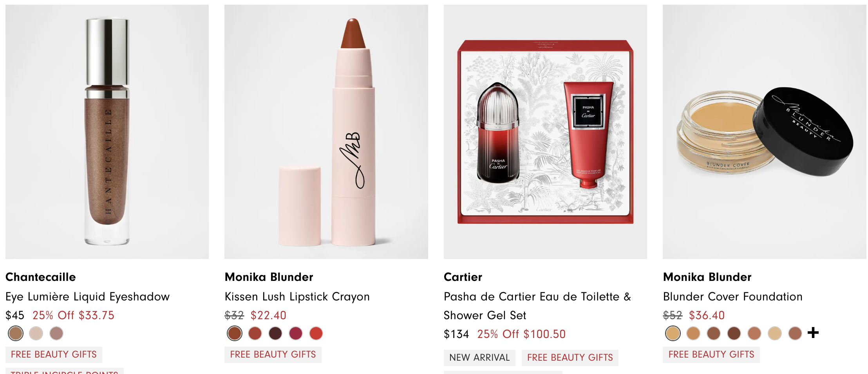Screen dimensions: 868x374
Task: Open the Monika Blunder lipstick crayon image
Action: pyautogui.click(x=326, y=132)
